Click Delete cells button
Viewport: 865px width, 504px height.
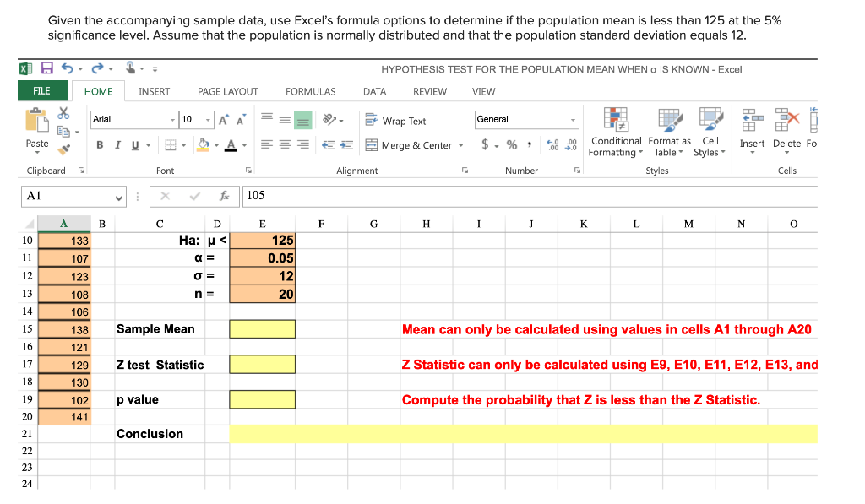click(x=786, y=131)
